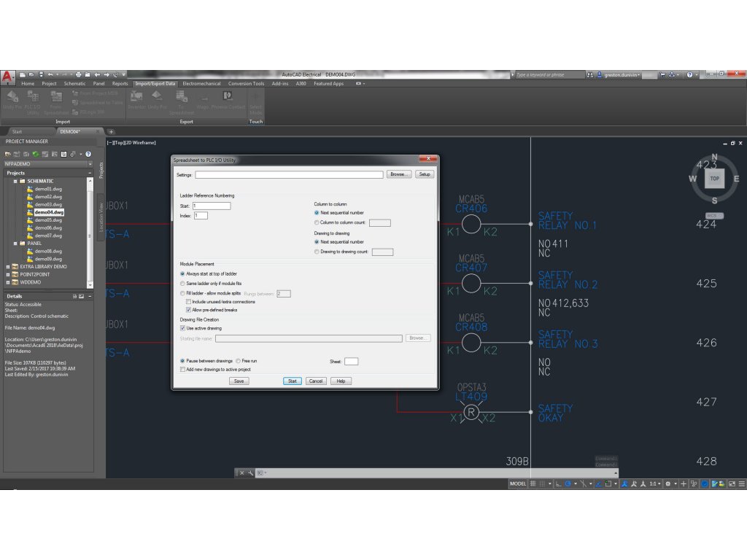Image resolution: width=747 pixels, height=560 pixels.
Task: Click the Start button in dialog
Action: (292, 381)
